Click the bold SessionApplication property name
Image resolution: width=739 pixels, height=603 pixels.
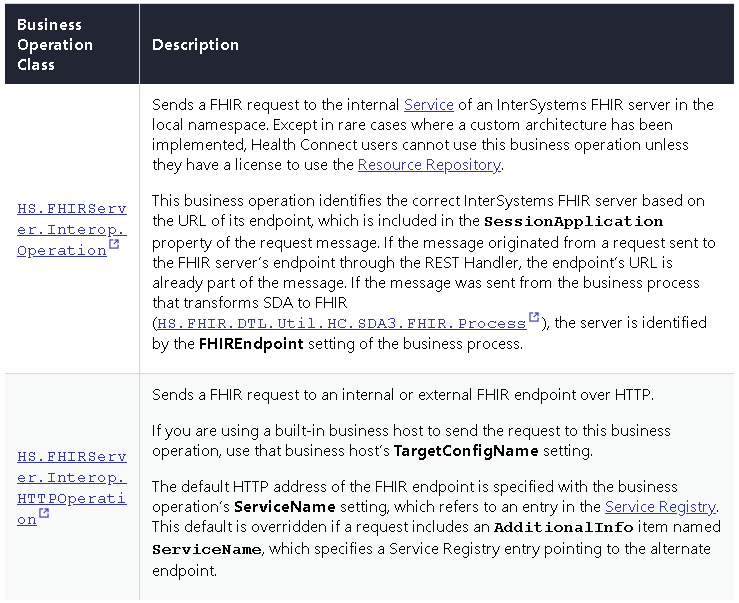coord(573,221)
